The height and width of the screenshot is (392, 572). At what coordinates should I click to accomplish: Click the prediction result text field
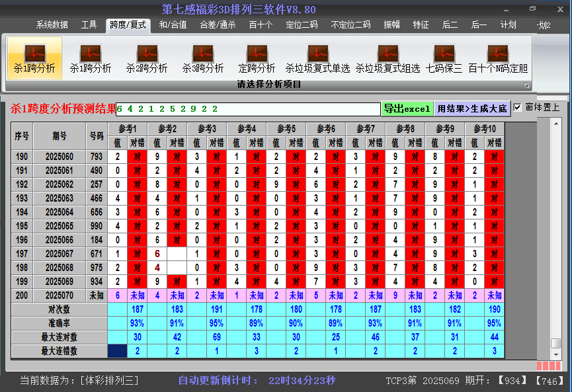pyautogui.click(x=248, y=108)
